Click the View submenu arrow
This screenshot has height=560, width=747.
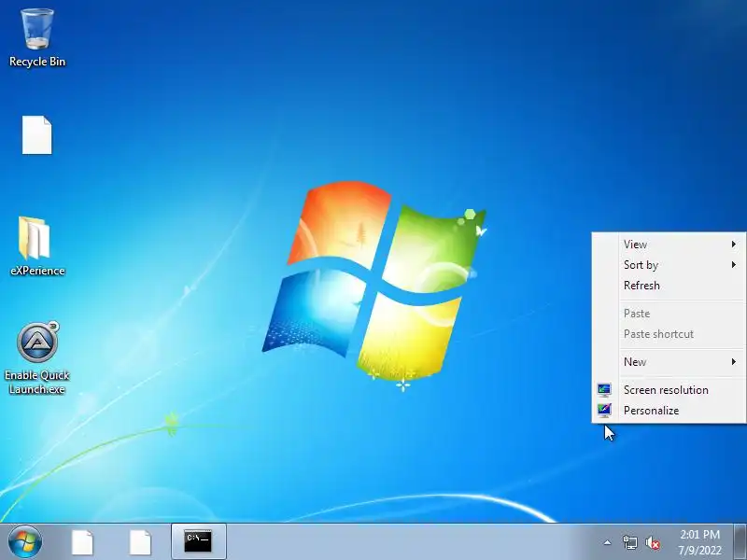(x=734, y=245)
